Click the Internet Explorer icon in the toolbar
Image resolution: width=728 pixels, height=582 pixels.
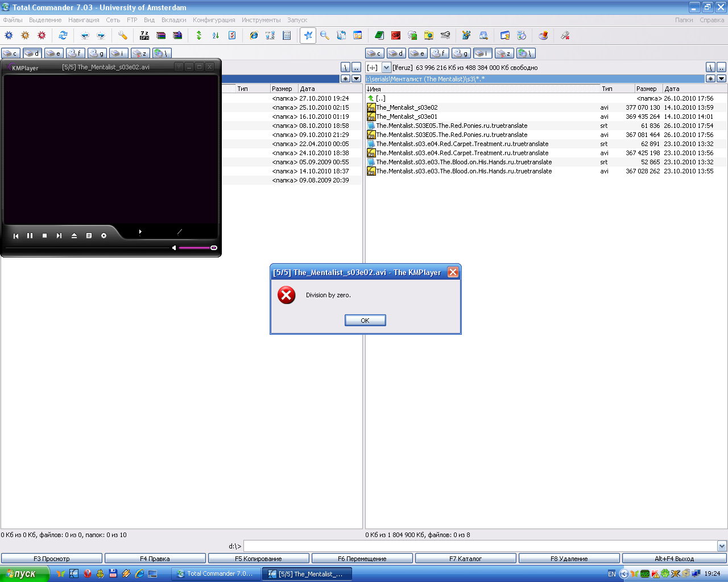pos(254,35)
